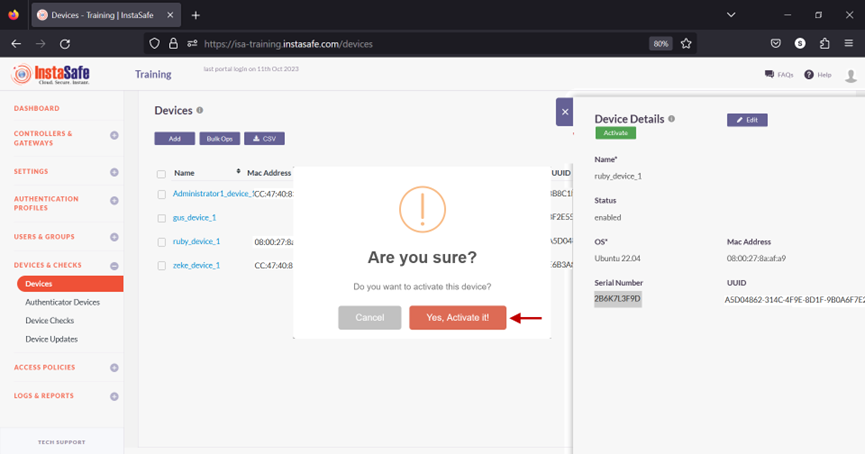Cancel the activation dialog
The width and height of the screenshot is (865, 454).
pos(370,317)
